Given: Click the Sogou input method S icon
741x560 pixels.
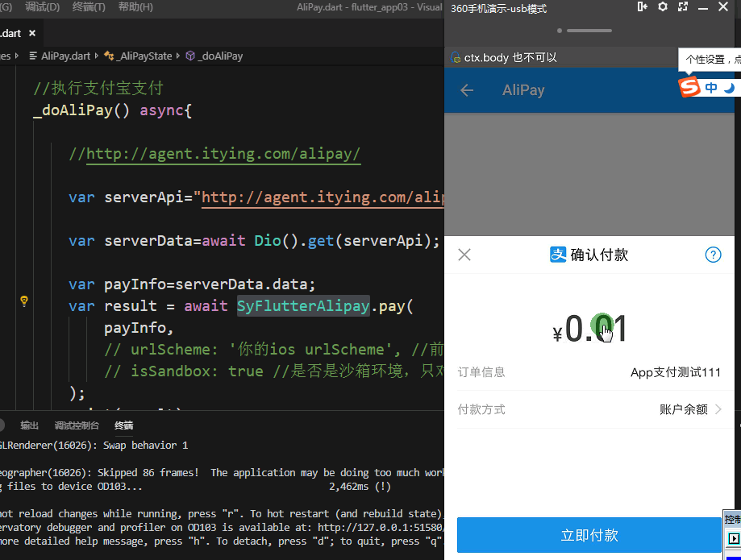Looking at the screenshot, I should coord(689,87).
